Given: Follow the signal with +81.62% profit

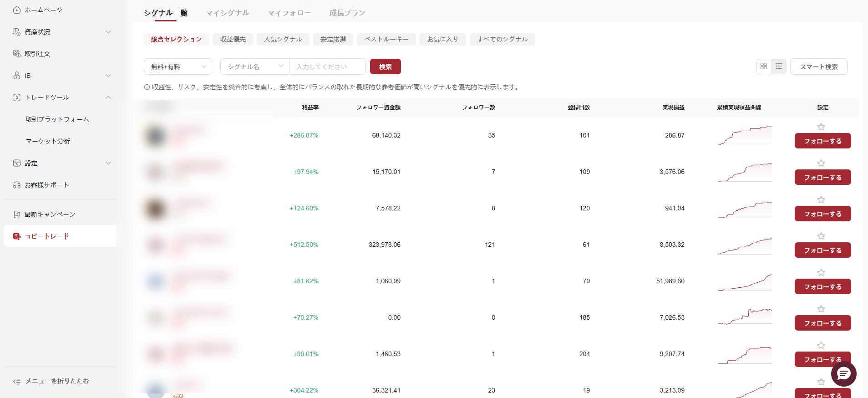Looking at the screenshot, I should 823,286.
